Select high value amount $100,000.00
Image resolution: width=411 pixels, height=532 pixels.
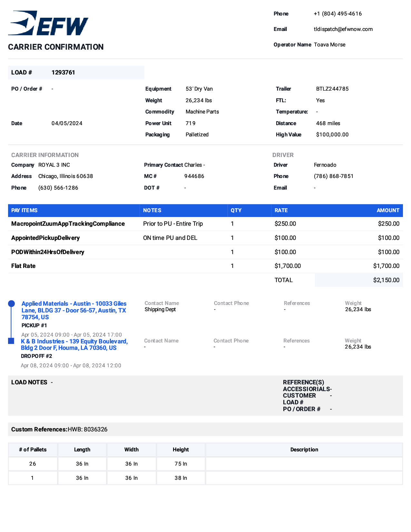[332, 134]
